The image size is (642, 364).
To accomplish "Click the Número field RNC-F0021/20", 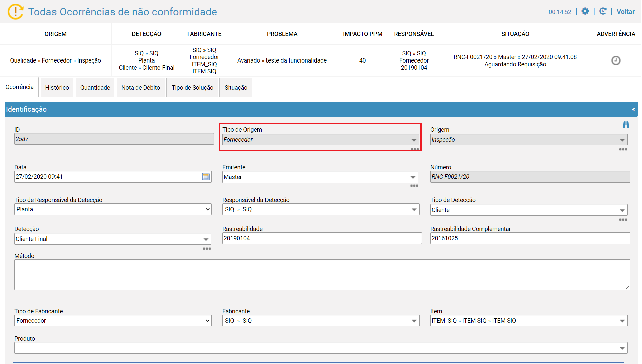I will tap(530, 177).
